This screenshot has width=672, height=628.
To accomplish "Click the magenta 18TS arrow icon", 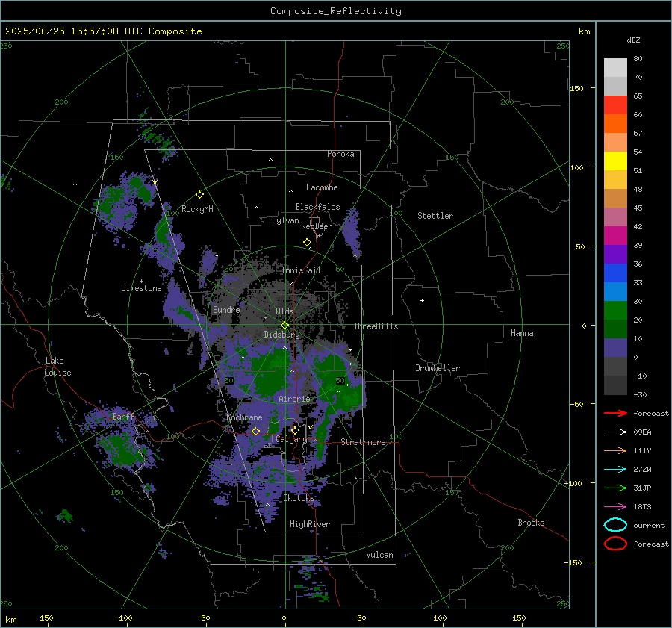I will click(615, 507).
